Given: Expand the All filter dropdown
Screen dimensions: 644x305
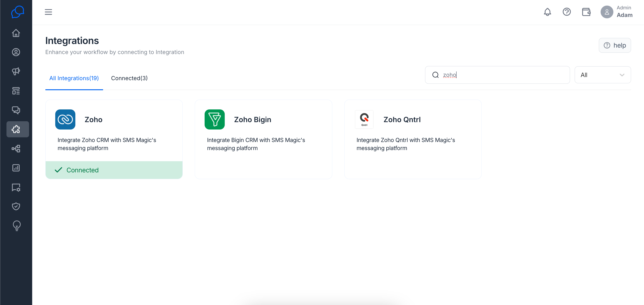Looking at the screenshot, I should [x=602, y=75].
